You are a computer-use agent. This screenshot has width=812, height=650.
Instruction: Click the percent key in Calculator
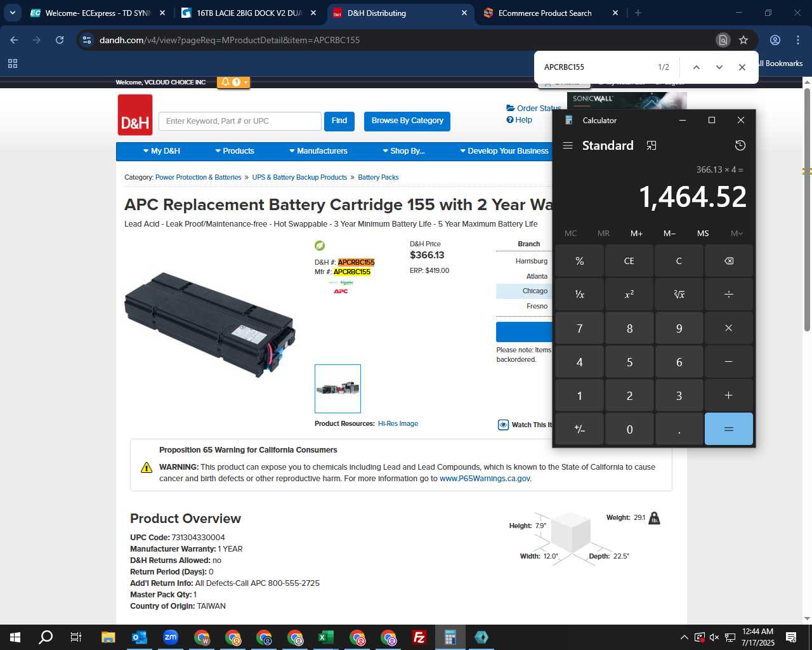580,261
